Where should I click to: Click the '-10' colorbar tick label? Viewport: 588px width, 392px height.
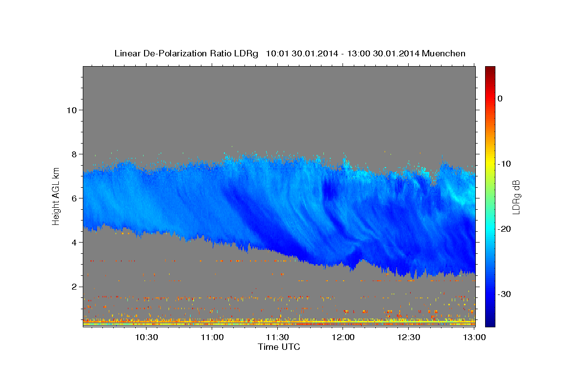coord(505,164)
